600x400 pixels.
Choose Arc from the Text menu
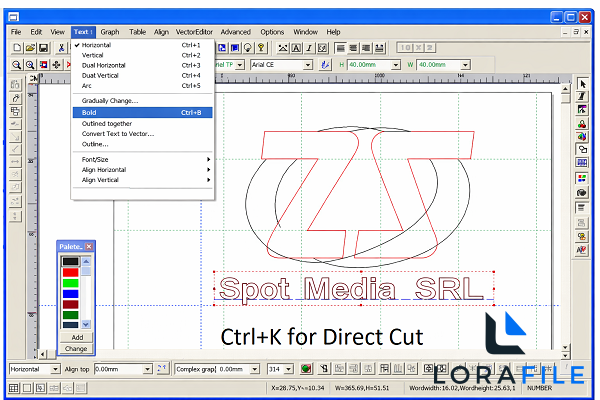click(x=142, y=86)
